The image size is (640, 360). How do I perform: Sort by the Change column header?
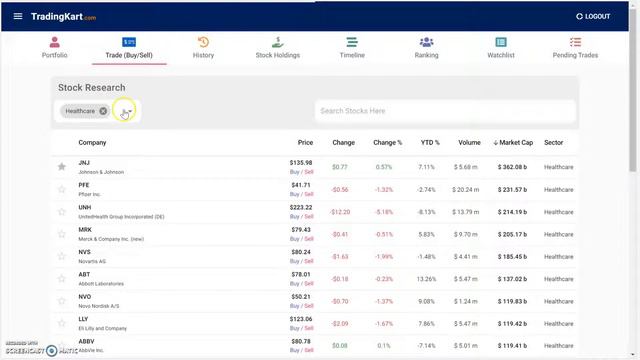pyautogui.click(x=343, y=142)
